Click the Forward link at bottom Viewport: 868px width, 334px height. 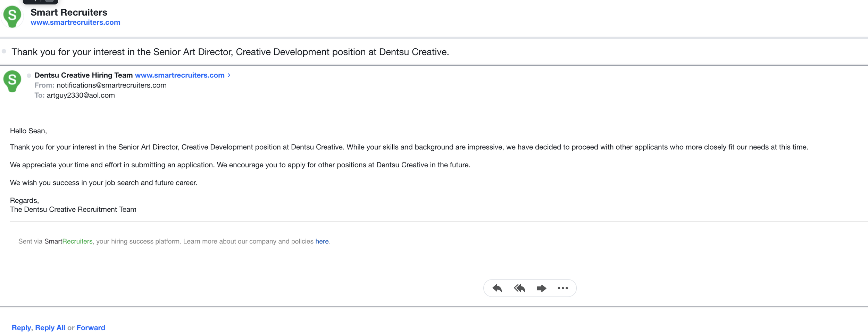coord(91,327)
